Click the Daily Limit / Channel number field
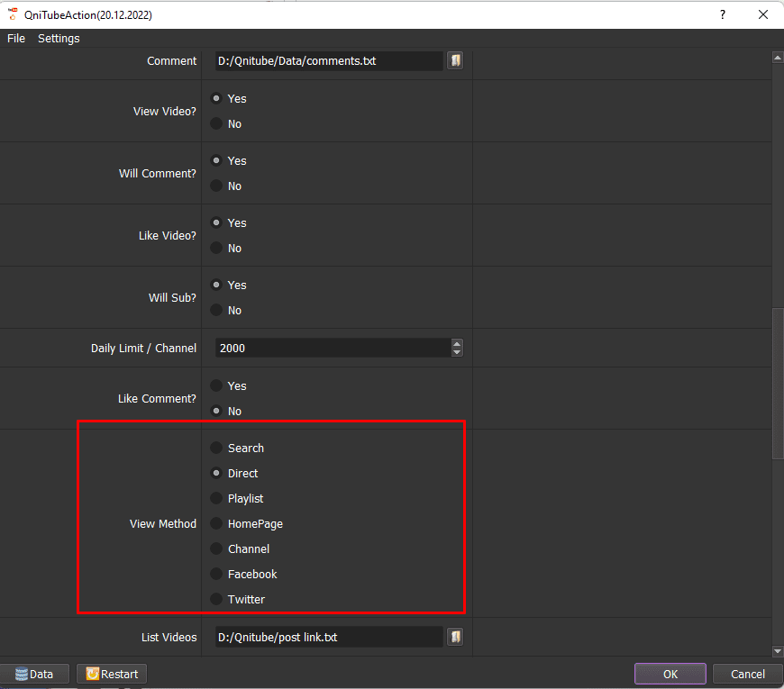The width and height of the screenshot is (784, 689). 333,348
